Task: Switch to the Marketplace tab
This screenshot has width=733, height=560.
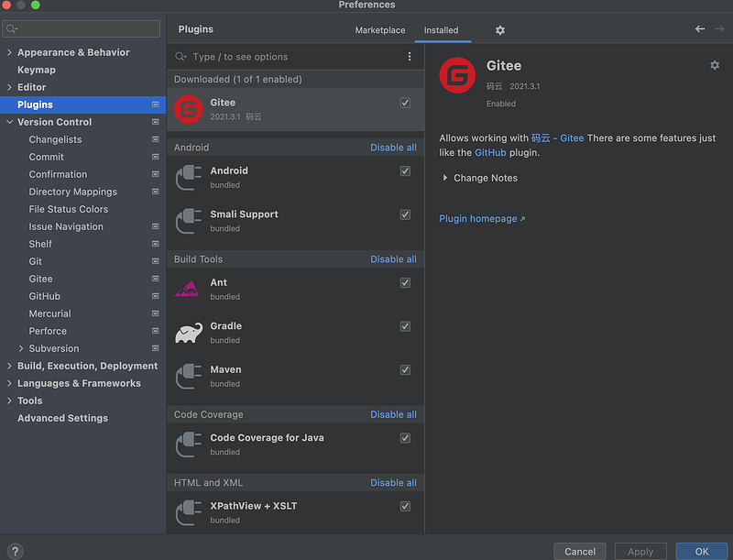Action: (380, 30)
